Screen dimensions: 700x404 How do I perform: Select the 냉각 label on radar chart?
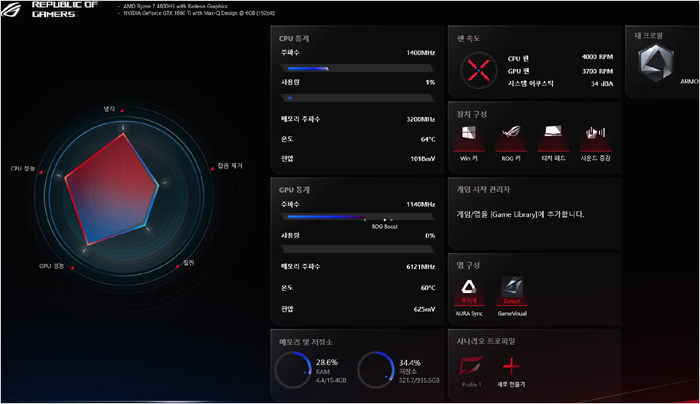110,108
